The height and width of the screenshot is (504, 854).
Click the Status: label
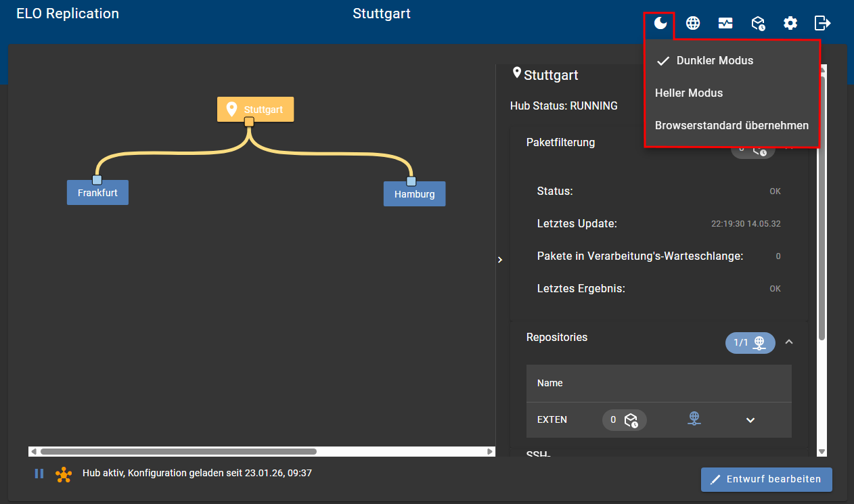555,191
